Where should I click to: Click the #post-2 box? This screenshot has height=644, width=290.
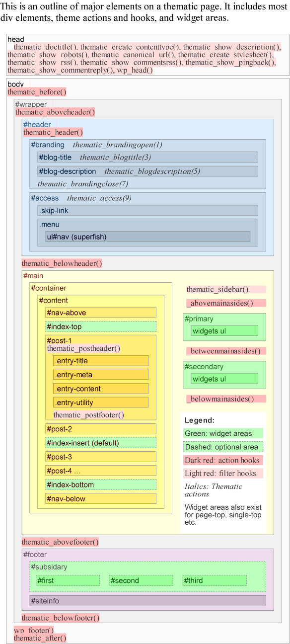(101, 429)
